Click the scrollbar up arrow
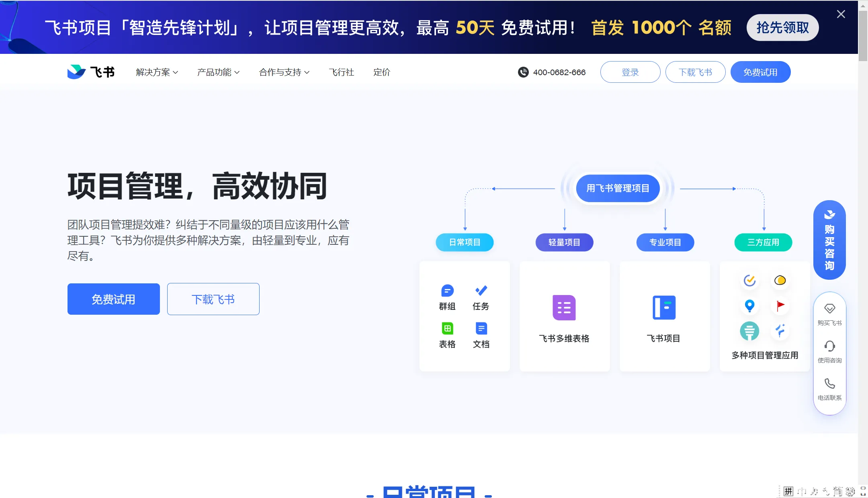Screen dimensions: 868x498 863,5
